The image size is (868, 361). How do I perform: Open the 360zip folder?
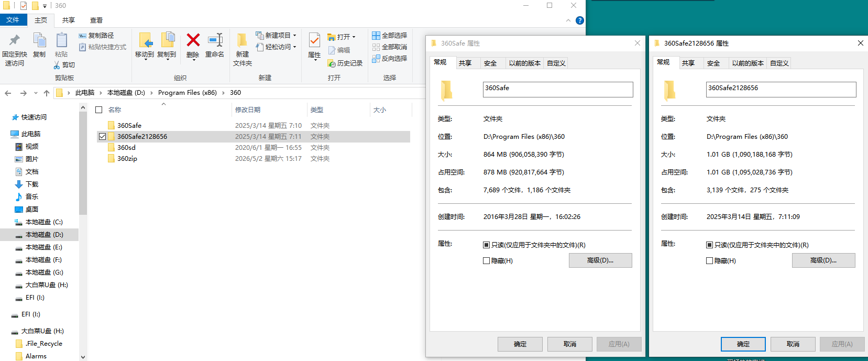(127, 159)
